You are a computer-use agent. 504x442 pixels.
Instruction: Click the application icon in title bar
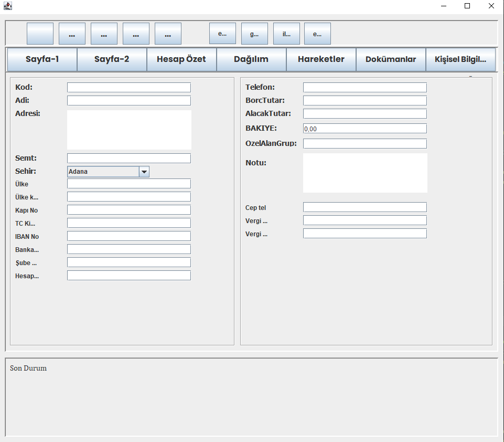(x=7, y=6)
